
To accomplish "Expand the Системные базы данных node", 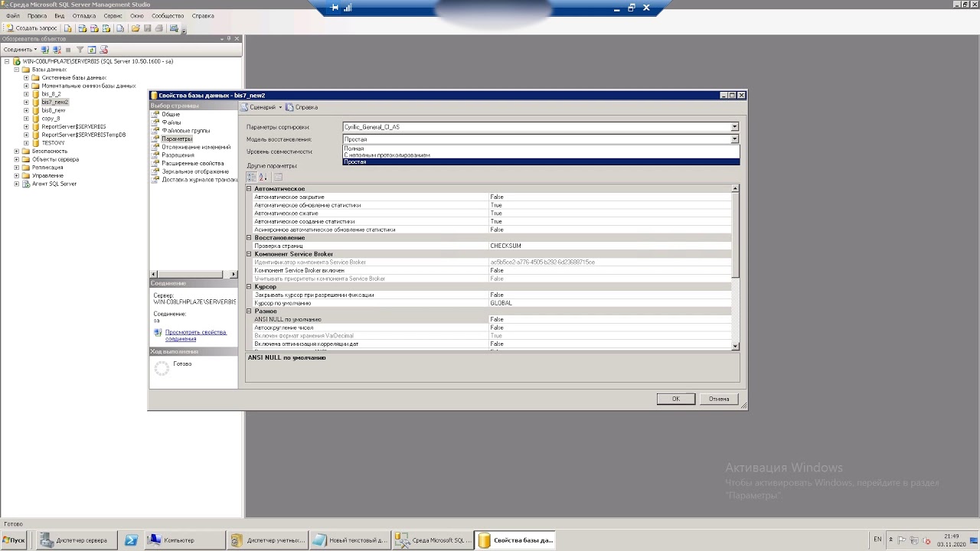I will click(26, 77).
